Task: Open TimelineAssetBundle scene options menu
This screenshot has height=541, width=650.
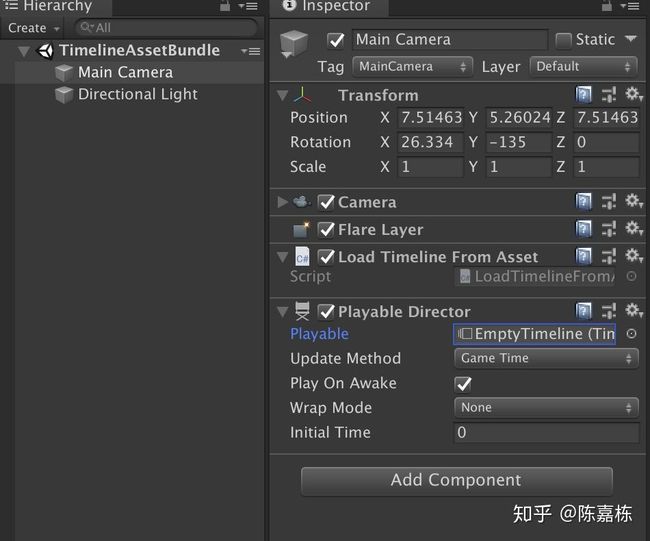Action: [251, 51]
